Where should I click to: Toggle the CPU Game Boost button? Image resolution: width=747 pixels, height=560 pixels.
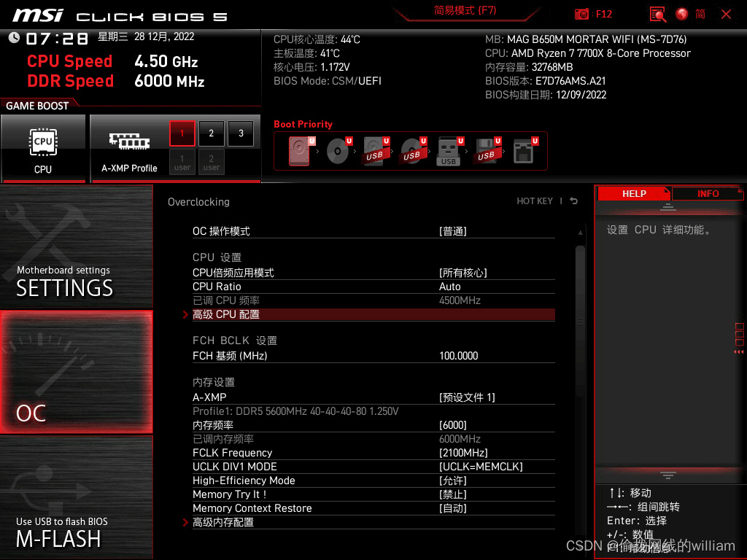43,148
